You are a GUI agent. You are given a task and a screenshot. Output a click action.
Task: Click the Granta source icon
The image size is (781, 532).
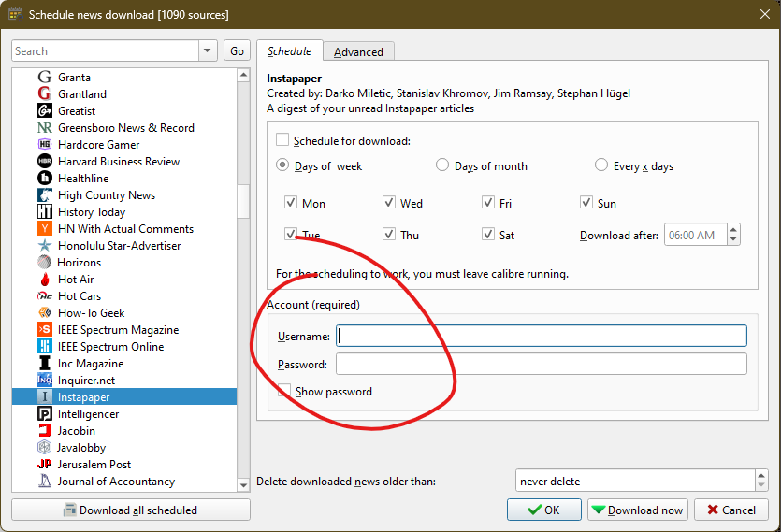point(44,78)
